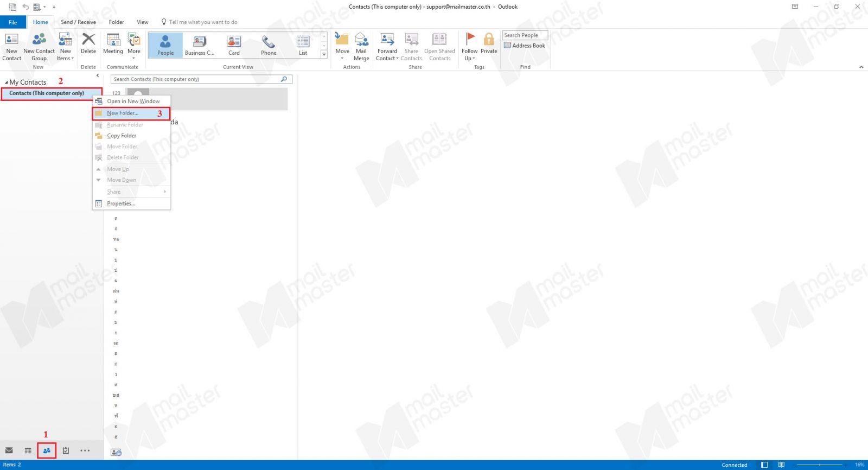Viewport: 868px width, 470px height.
Task: Click Open Shared Contacts button
Action: pyautogui.click(x=439, y=47)
